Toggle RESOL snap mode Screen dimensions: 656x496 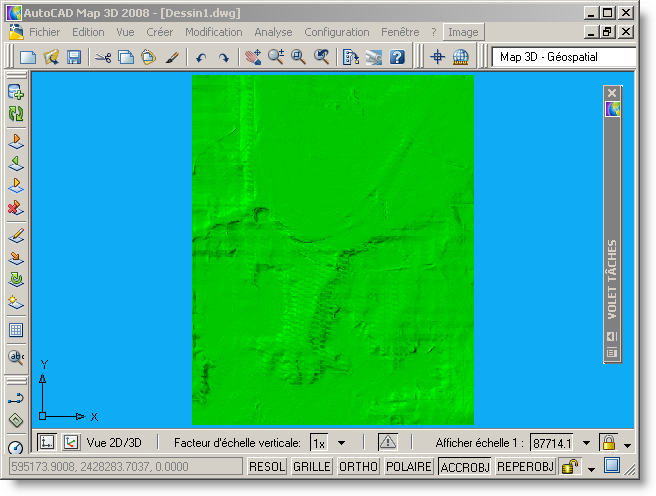(267, 467)
